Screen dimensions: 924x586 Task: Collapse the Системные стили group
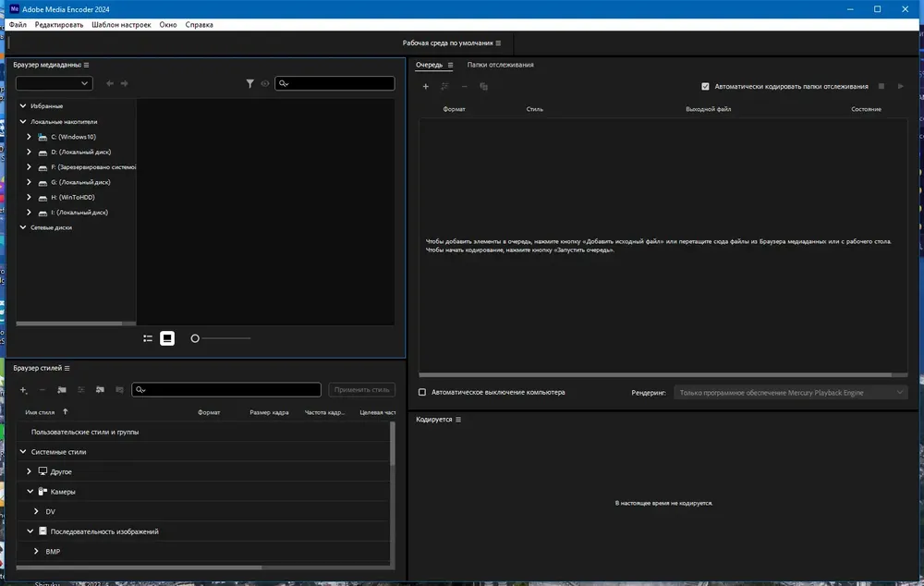(23, 452)
